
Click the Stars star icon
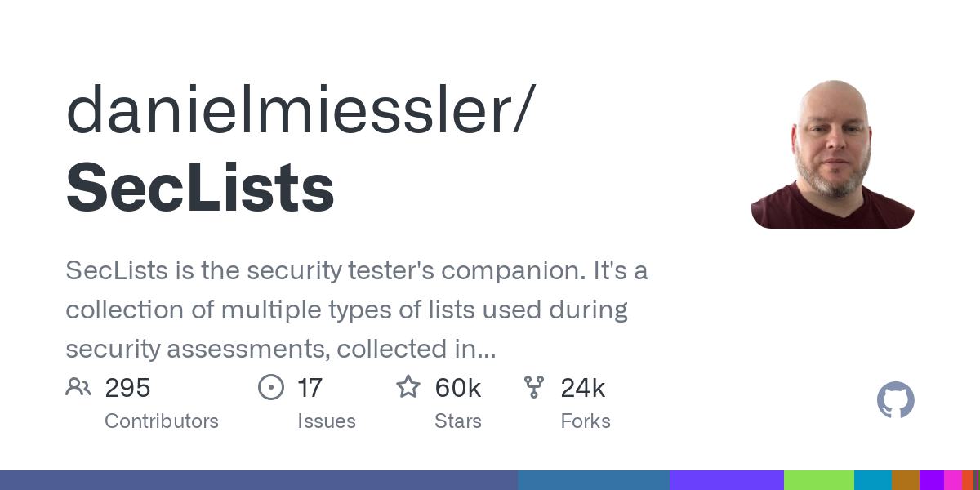click(x=408, y=386)
